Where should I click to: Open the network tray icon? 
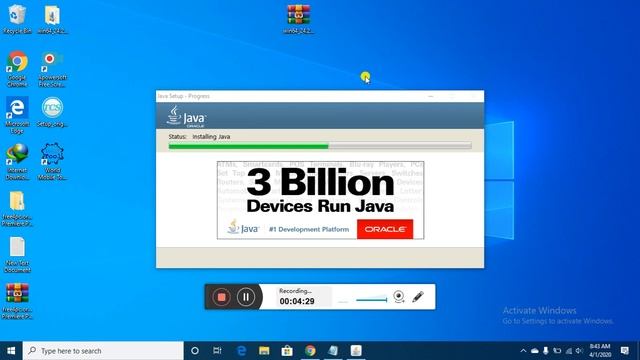568,351
